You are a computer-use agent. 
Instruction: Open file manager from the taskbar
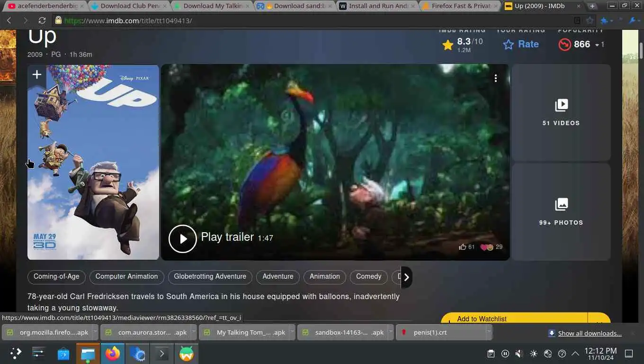88,354
